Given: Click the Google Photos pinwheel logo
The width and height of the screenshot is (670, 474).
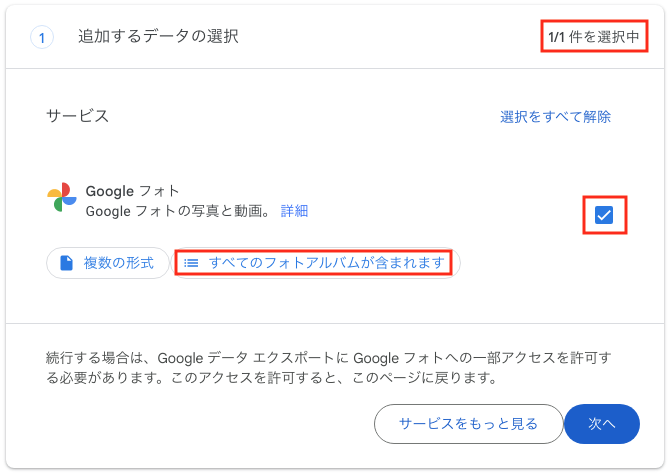Looking at the screenshot, I should [x=62, y=197].
